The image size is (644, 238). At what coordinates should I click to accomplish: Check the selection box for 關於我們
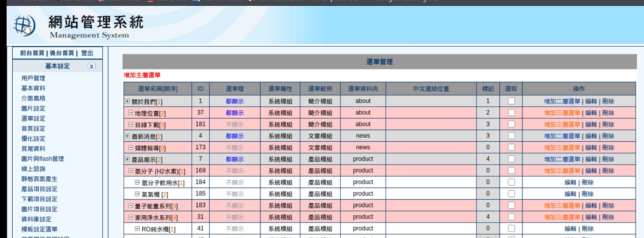click(511, 101)
